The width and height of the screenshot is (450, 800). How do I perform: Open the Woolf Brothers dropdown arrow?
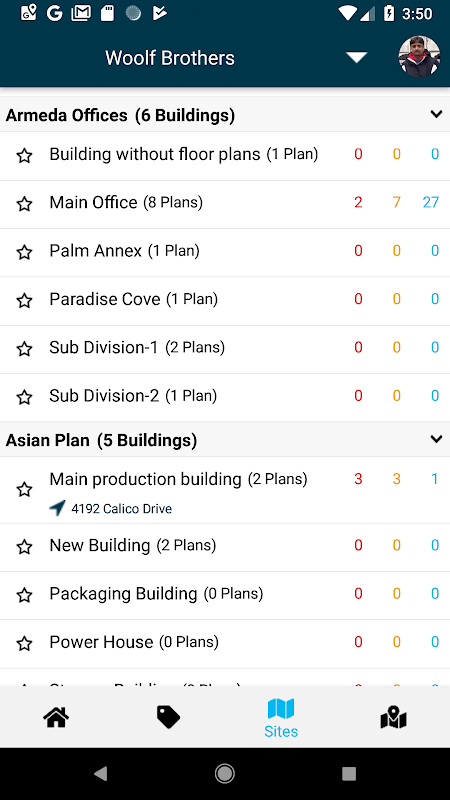(x=357, y=57)
